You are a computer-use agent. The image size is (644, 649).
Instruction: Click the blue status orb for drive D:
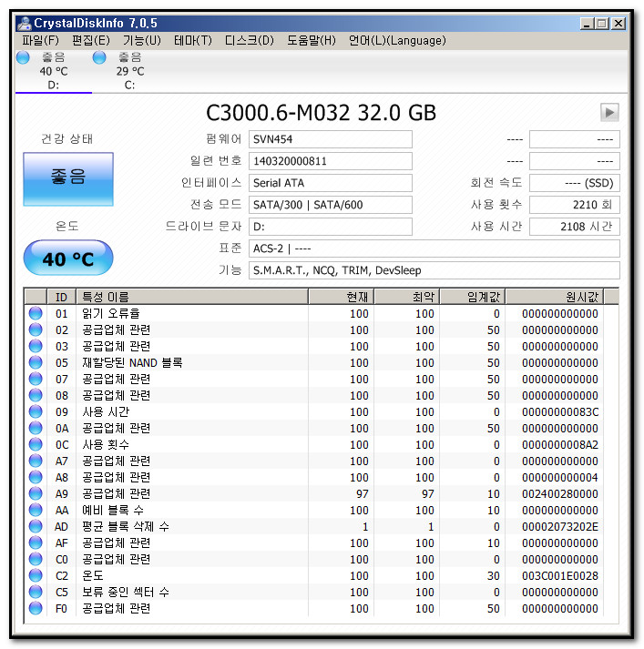pyautogui.click(x=23, y=57)
